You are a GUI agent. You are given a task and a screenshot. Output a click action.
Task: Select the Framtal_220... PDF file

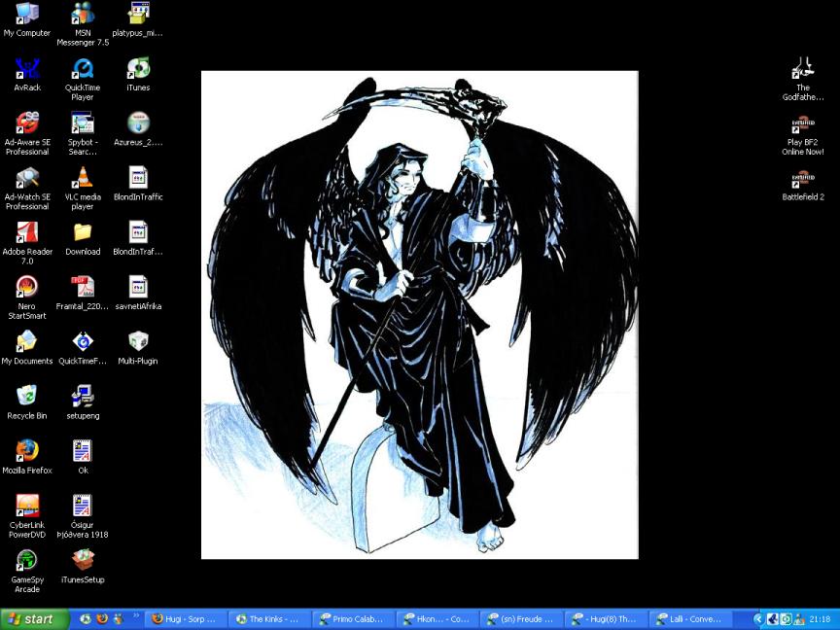click(x=83, y=293)
